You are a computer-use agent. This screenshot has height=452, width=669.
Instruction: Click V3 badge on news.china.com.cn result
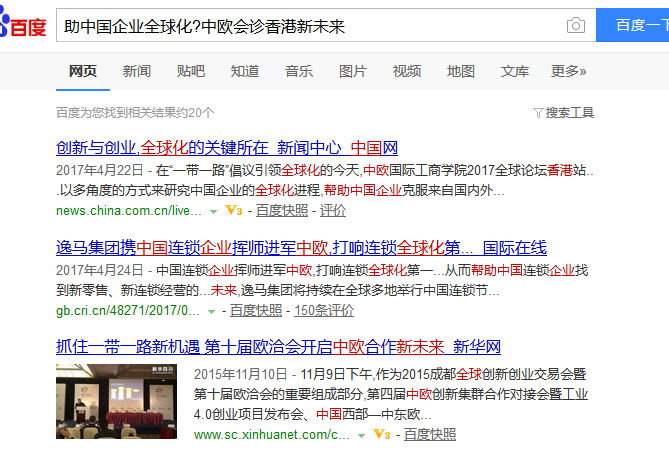(x=234, y=210)
